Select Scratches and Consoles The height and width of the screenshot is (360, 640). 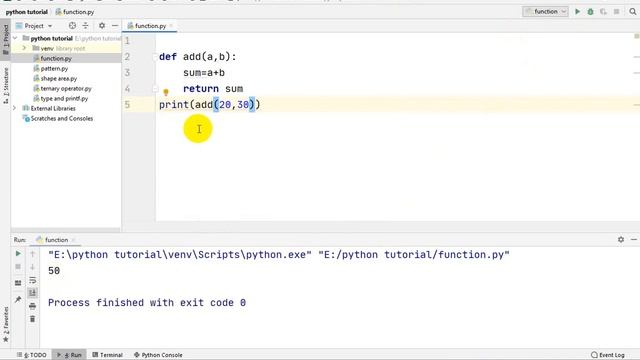pos(62,118)
